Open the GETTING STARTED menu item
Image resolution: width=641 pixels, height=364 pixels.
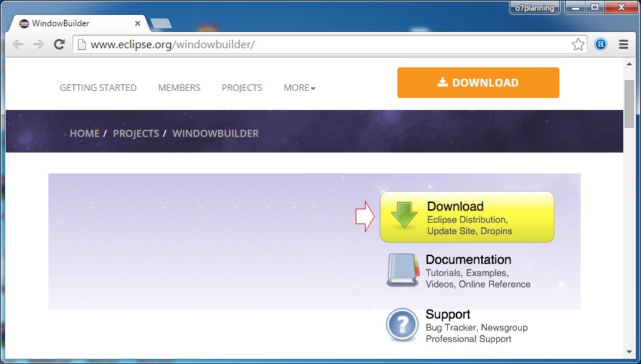tap(98, 88)
